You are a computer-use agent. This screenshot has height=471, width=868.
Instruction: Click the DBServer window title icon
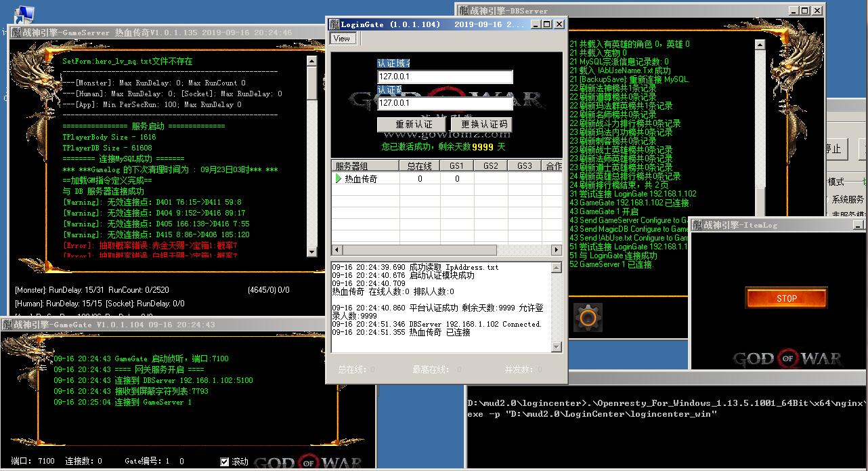pyautogui.click(x=463, y=11)
